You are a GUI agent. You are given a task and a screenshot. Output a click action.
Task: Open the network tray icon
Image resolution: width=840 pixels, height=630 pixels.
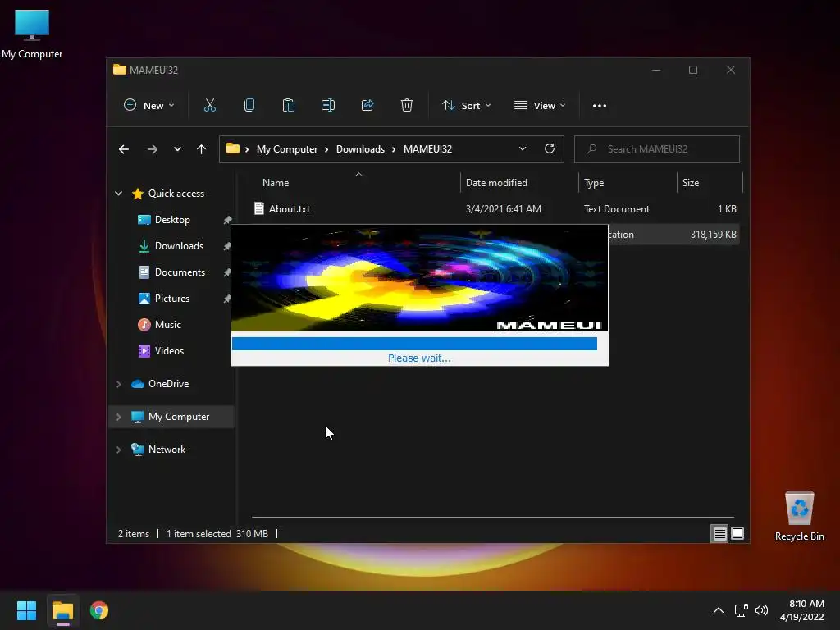tap(742, 610)
